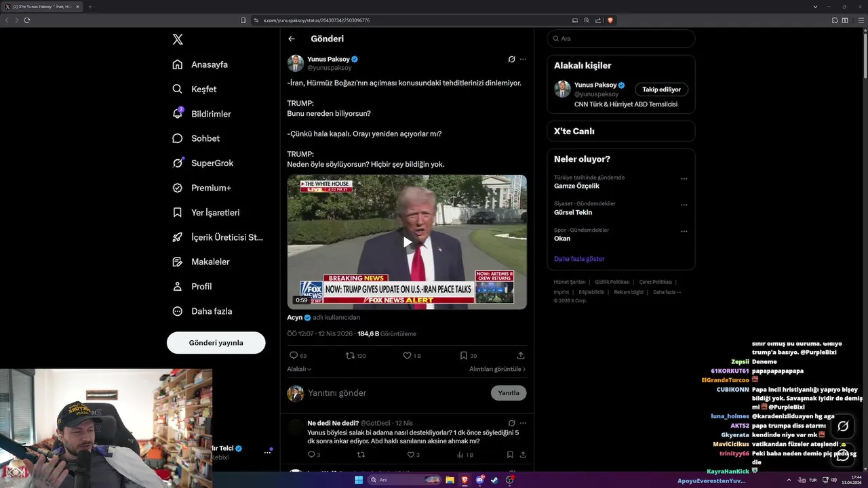Open SuperGrok from sidebar

point(203,163)
